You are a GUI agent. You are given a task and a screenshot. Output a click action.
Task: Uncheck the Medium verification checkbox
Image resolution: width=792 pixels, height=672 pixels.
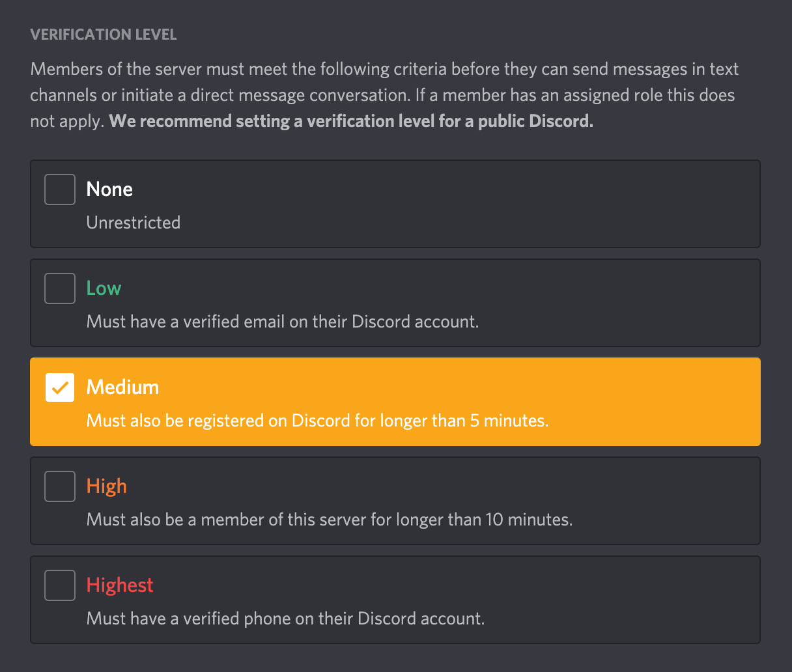59,387
